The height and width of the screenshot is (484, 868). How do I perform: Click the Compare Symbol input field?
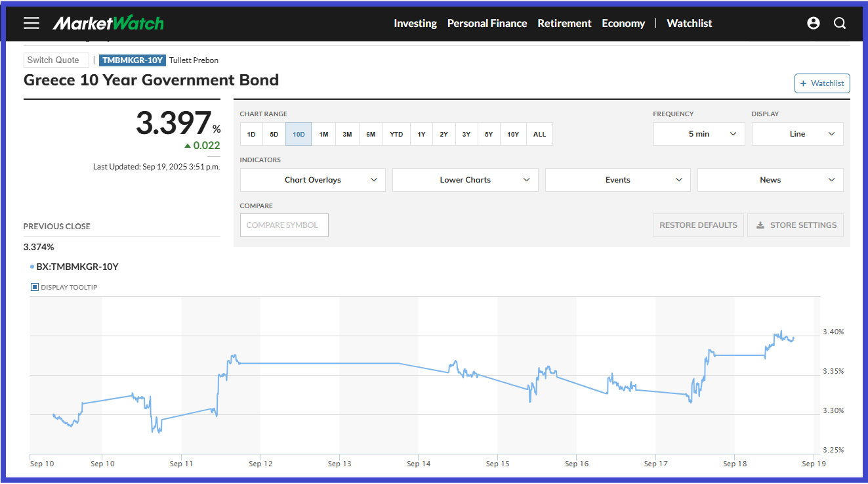[284, 225]
